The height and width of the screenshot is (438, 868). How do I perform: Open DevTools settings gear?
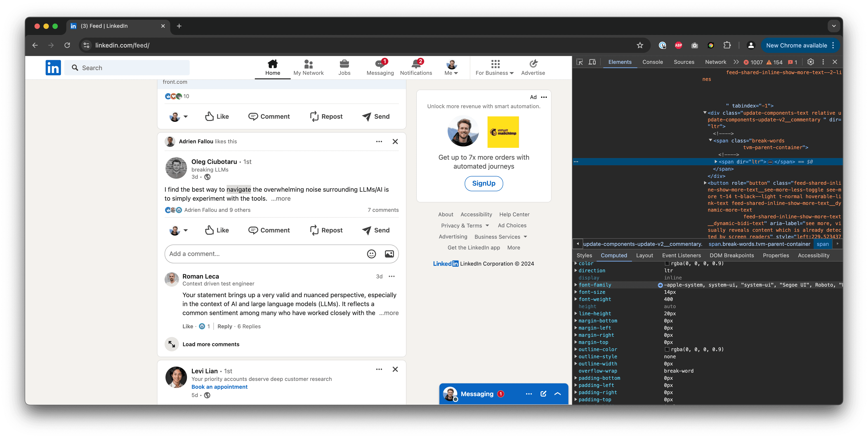[810, 62]
